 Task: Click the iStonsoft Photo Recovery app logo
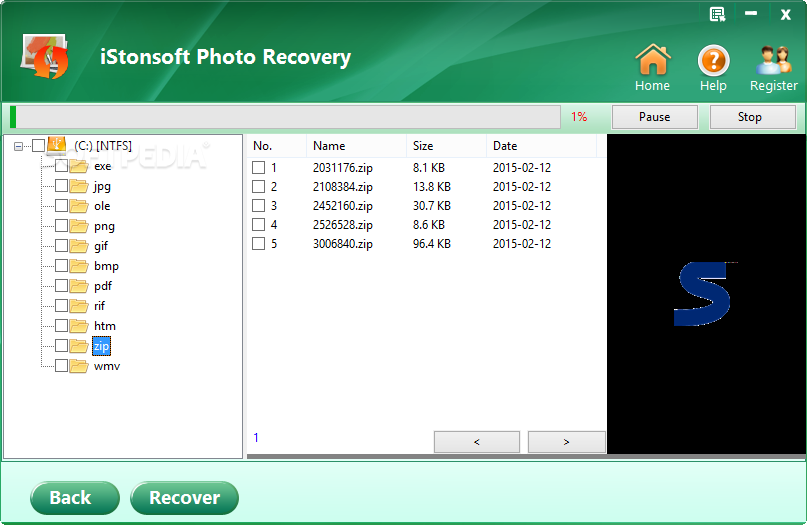tap(45, 56)
